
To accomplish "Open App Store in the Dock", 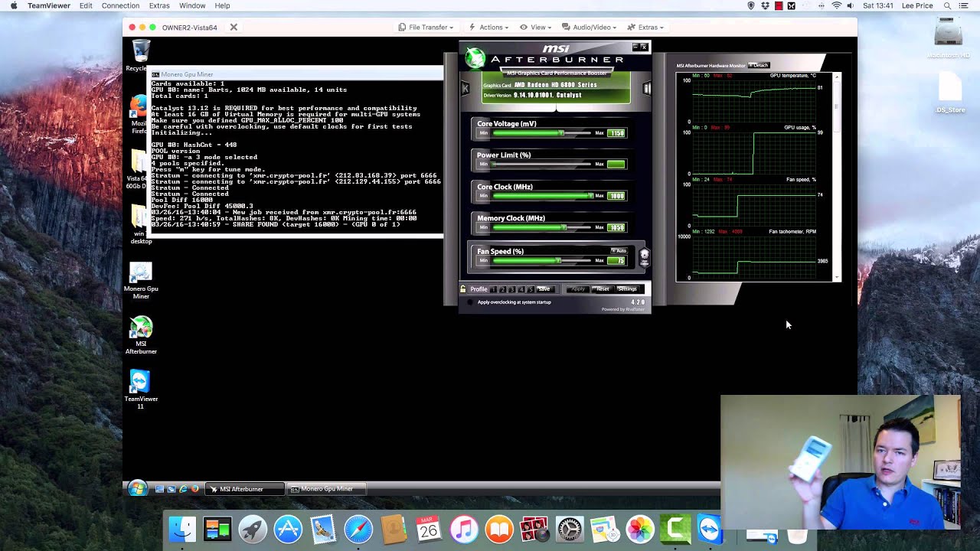I will point(288,530).
